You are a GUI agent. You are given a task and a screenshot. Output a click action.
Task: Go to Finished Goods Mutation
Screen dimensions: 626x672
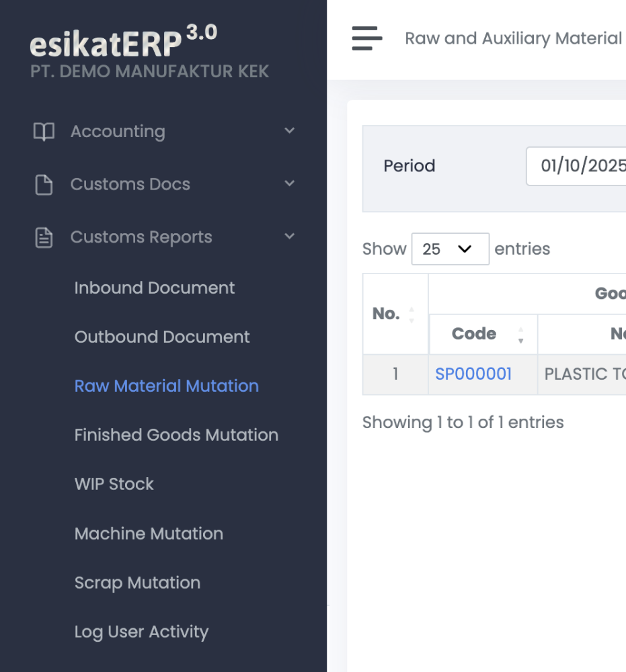coord(176,435)
